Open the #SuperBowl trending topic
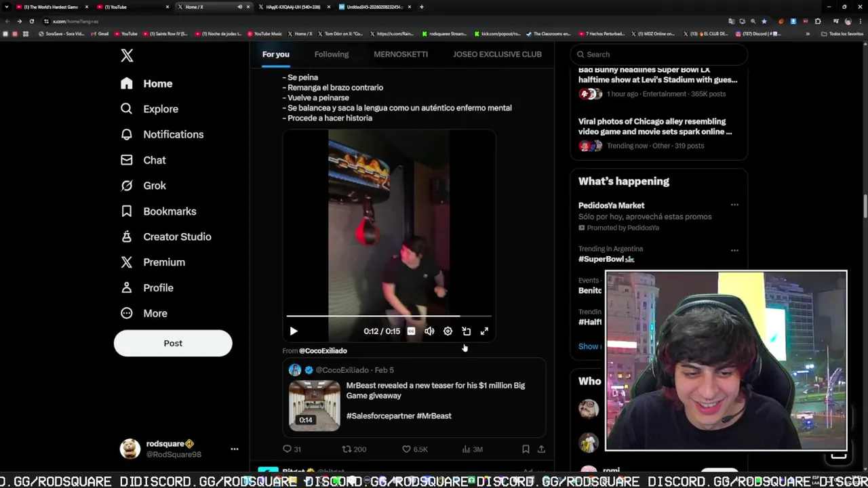The image size is (868, 488). click(606, 259)
